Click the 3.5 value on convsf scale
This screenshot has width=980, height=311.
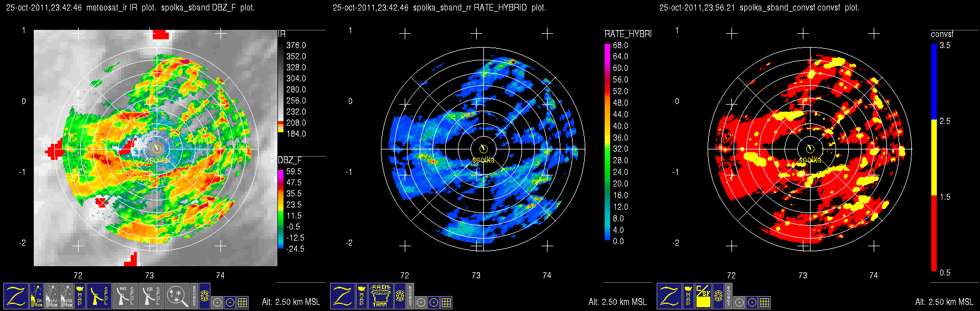click(x=945, y=45)
